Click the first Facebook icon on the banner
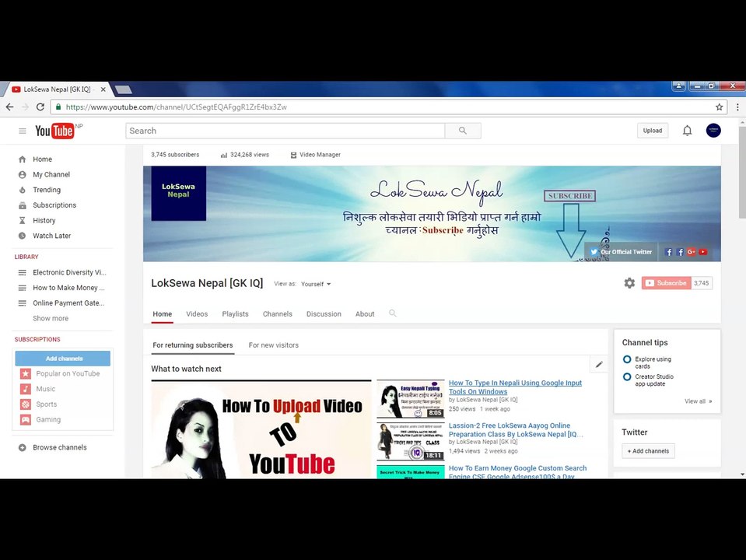Image resolution: width=746 pixels, height=560 pixels. click(669, 252)
